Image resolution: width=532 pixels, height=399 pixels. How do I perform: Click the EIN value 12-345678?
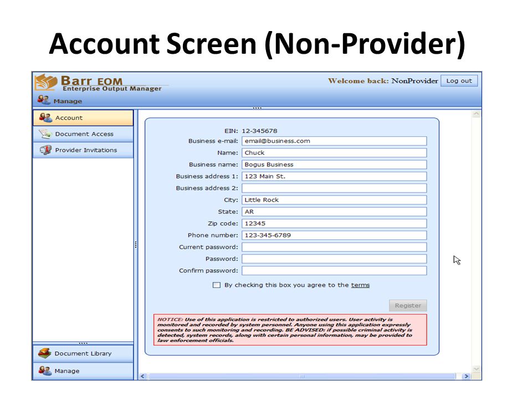(x=259, y=131)
